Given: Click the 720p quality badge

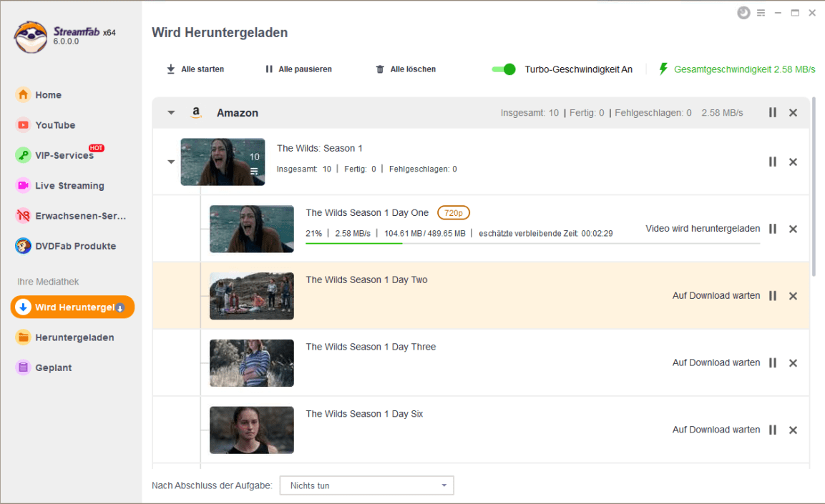Looking at the screenshot, I should tap(454, 213).
